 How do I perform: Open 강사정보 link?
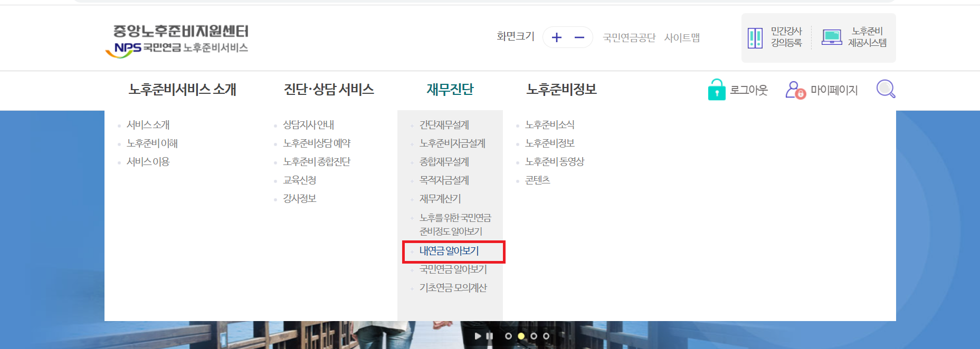[300, 199]
